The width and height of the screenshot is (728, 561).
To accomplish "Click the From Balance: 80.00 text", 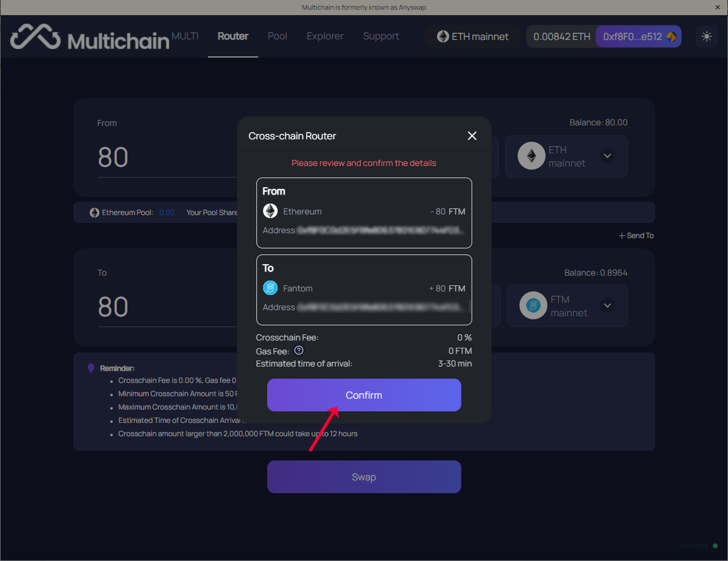I will pos(598,122).
